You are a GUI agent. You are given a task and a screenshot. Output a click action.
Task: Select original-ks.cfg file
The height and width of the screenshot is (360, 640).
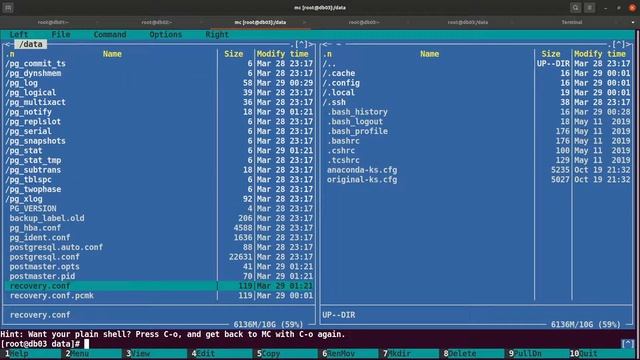coord(477,180)
